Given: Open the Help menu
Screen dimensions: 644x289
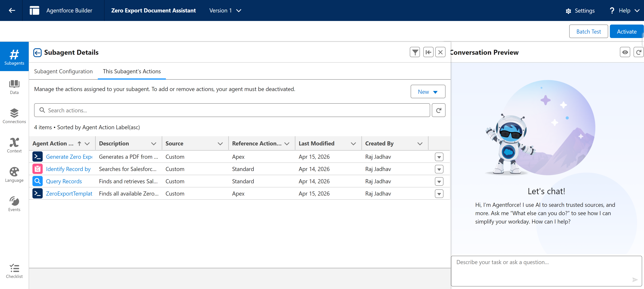Looking at the screenshot, I should click(624, 11).
